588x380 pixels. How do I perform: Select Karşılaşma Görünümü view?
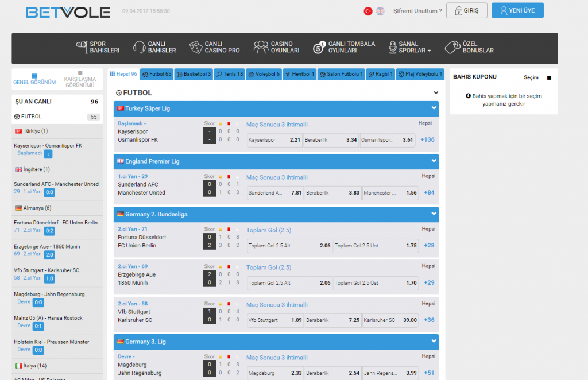pos(80,79)
